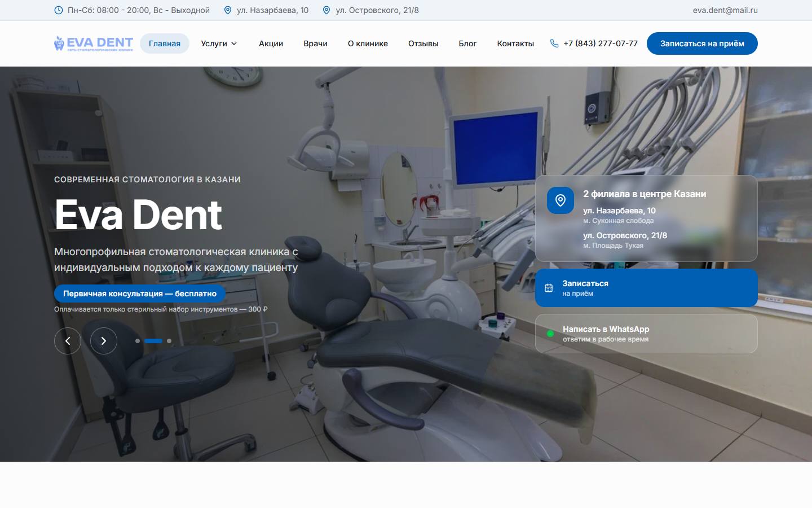Select the active blue slider indicator
This screenshot has height=508, width=812.
click(153, 341)
